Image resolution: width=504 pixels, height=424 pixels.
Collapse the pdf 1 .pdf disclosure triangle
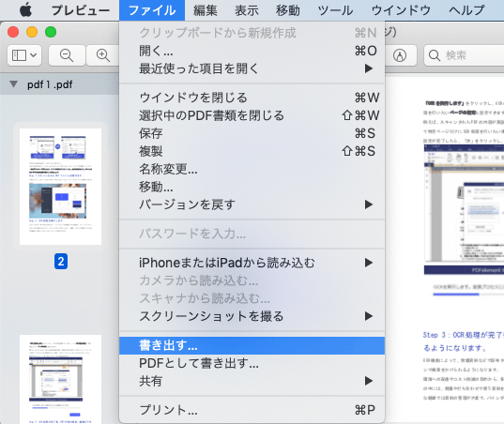tap(13, 84)
